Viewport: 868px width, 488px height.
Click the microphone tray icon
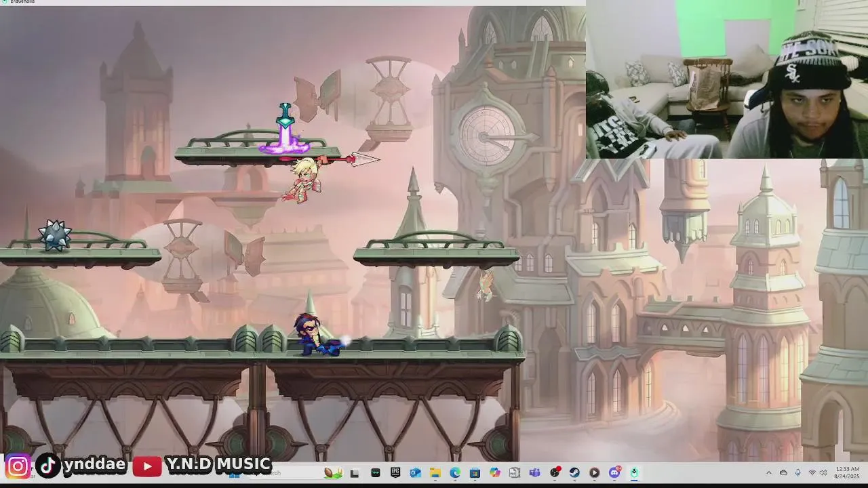(x=797, y=472)
